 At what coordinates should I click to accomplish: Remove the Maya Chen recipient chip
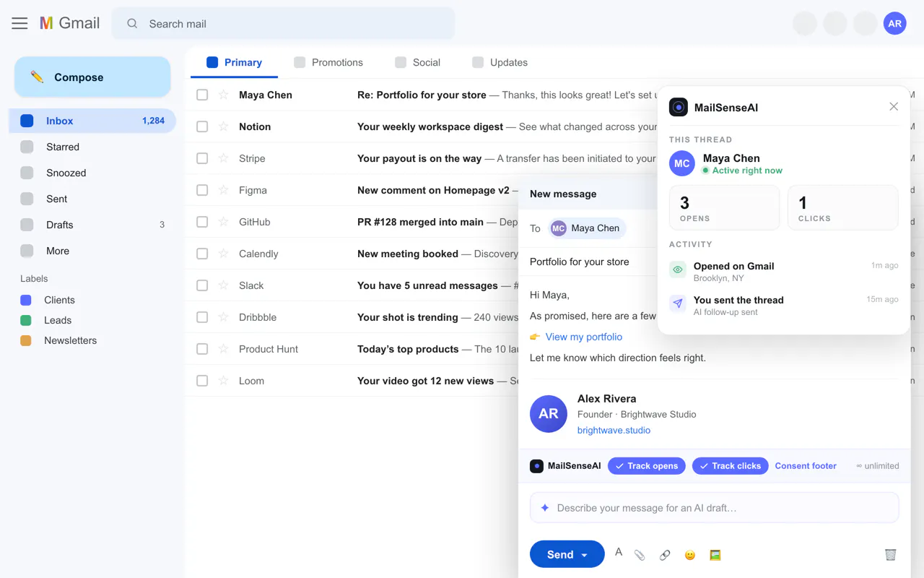(588, 228)
